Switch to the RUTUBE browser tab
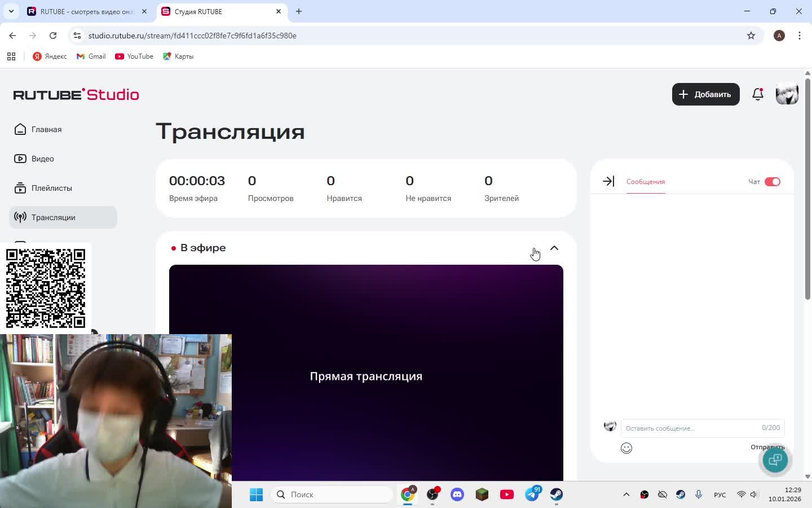The image size is (812, 508). click(x=88, y=11)
